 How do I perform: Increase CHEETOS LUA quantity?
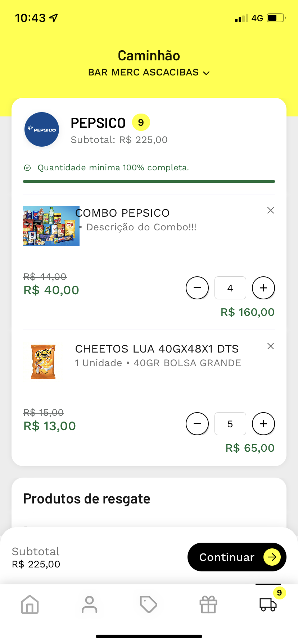click(263, 424)
